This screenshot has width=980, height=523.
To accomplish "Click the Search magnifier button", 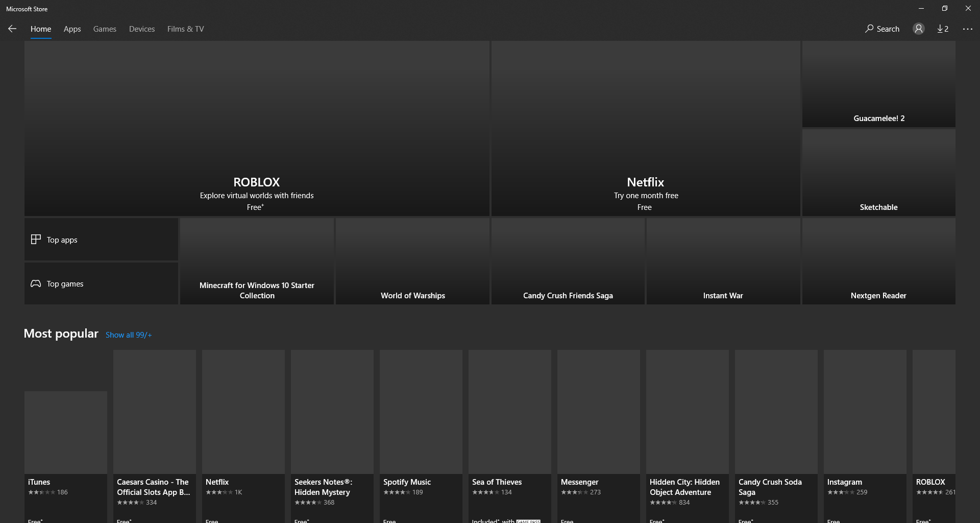I will point(882,29).
